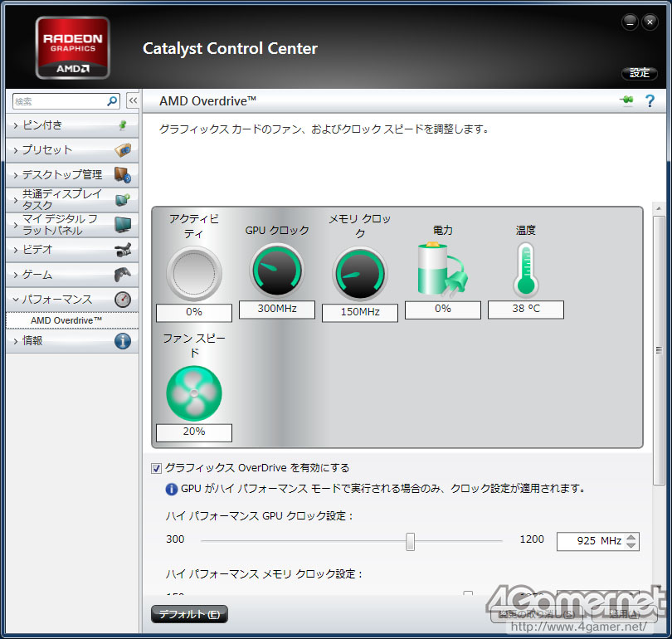672x639 pixels.
Task: Click the 0% power value under 電力
Action: (443, 309)
